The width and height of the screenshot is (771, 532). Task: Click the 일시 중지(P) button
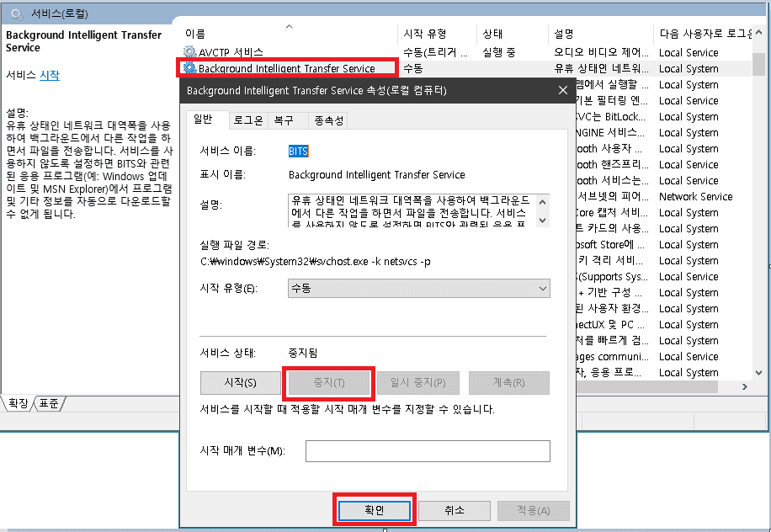(x=418, y=382)
